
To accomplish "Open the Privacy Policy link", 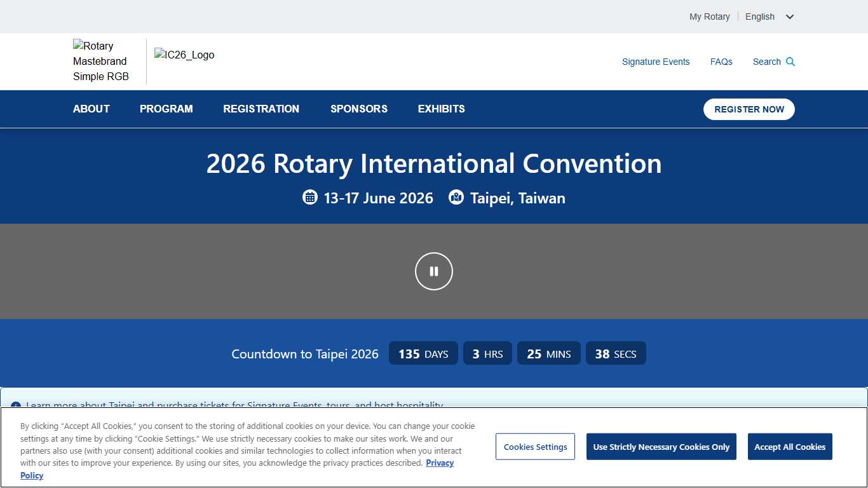I will click(440, 463).
